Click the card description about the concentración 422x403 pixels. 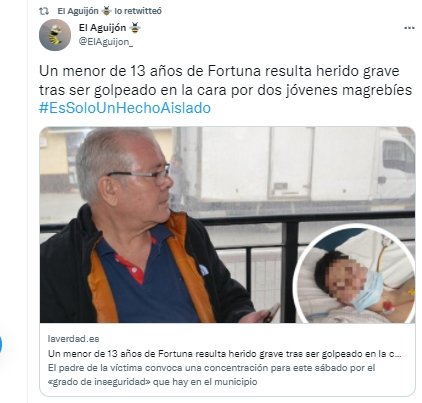coord(212,375)
